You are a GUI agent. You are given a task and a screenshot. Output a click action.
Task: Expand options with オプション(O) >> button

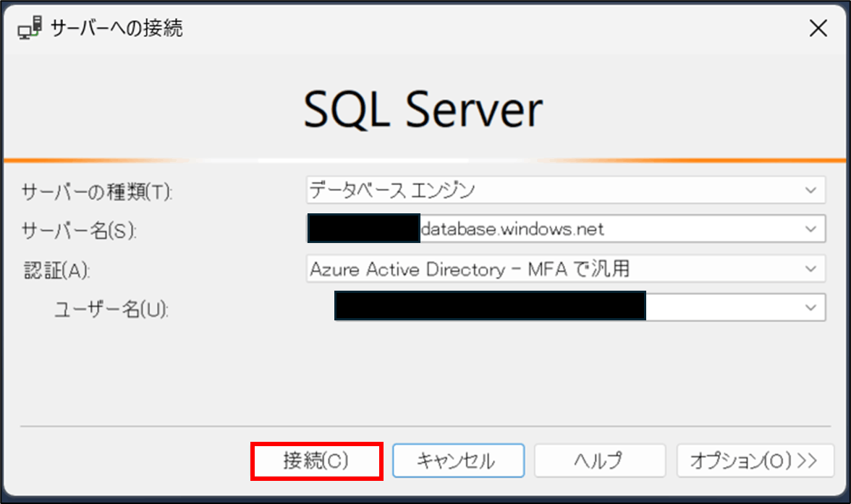tap(755, 461)
